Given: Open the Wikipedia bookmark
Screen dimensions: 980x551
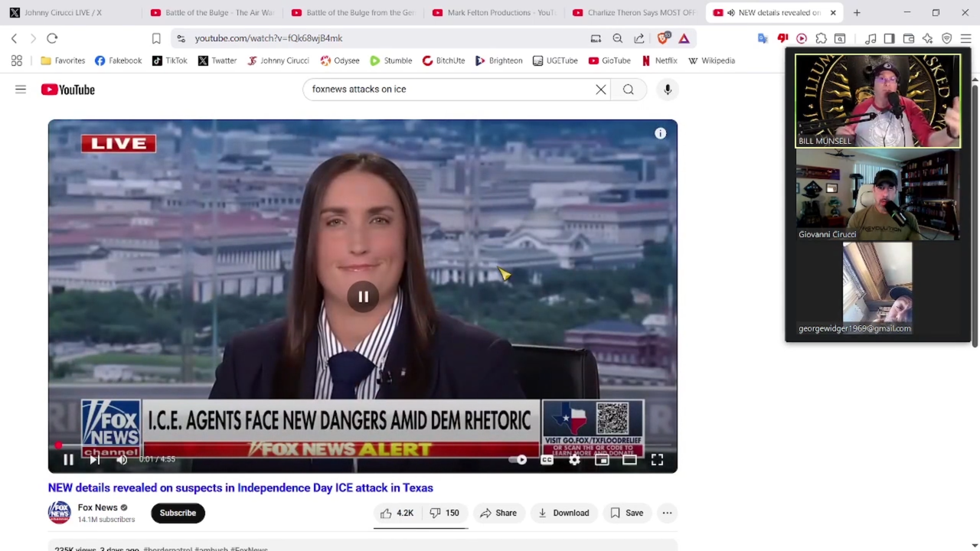Looking at the screenshot, I should coord(711,60).
